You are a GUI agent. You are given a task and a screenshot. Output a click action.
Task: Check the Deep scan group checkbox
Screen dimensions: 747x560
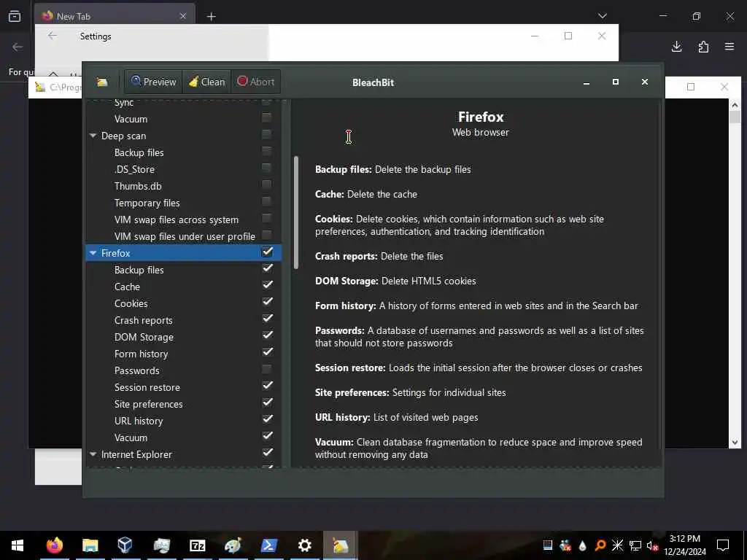pos(267,135)
